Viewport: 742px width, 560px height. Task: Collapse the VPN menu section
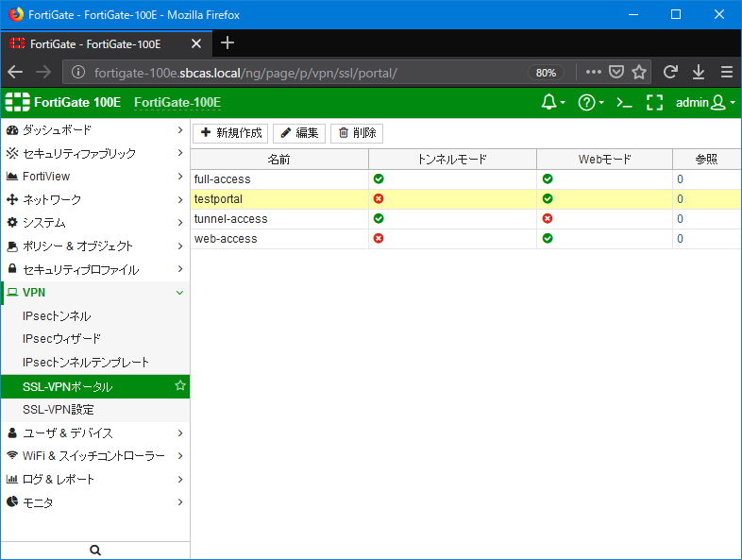coord(95,293)
